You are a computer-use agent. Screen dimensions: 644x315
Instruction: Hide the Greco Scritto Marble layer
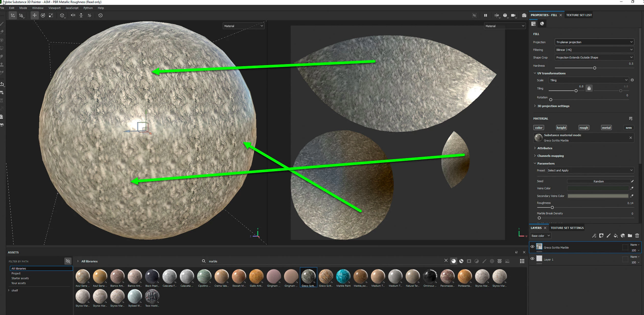coord(532,247)
